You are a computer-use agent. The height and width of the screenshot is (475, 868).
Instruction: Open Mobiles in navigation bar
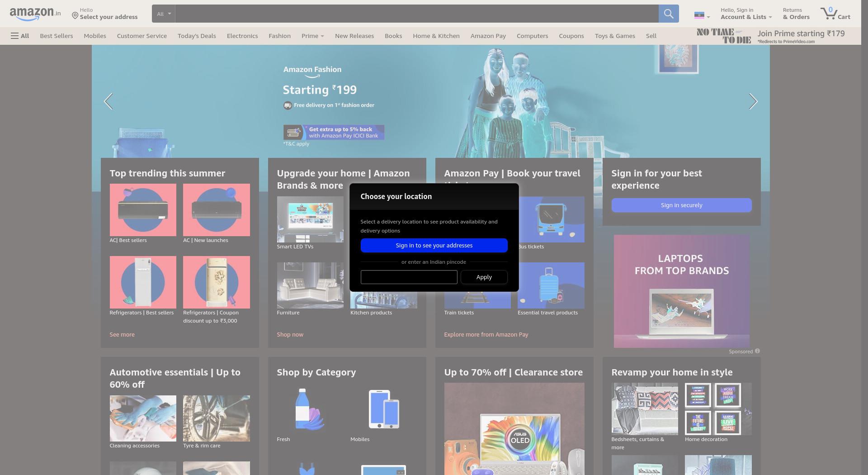[95, 36]
